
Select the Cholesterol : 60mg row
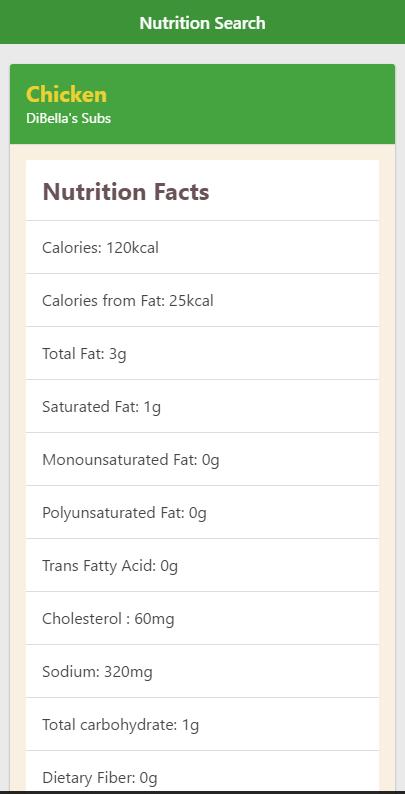(202, 618)
